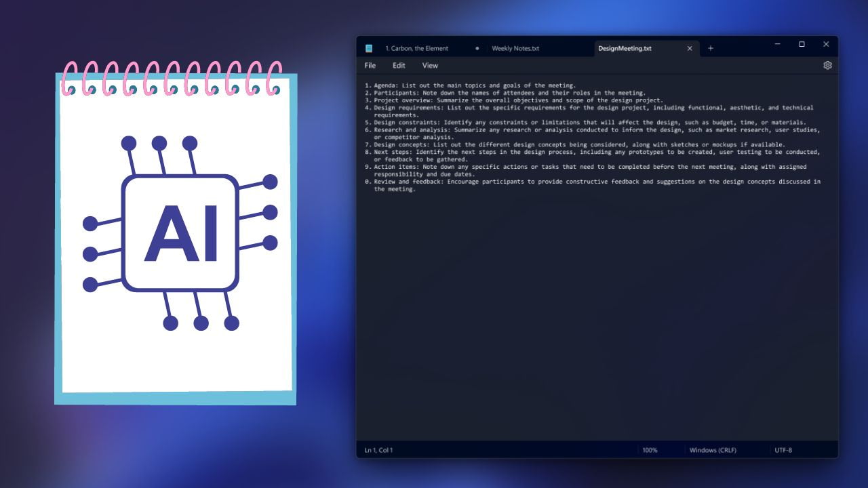Open the View menu

point(429,65)
